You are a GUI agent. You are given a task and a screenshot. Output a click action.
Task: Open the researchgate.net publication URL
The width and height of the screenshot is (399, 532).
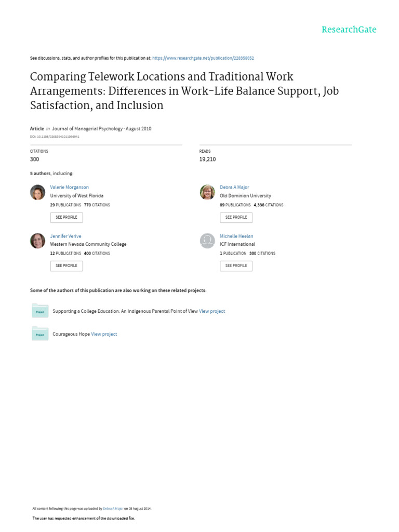(x=203, y=59)
